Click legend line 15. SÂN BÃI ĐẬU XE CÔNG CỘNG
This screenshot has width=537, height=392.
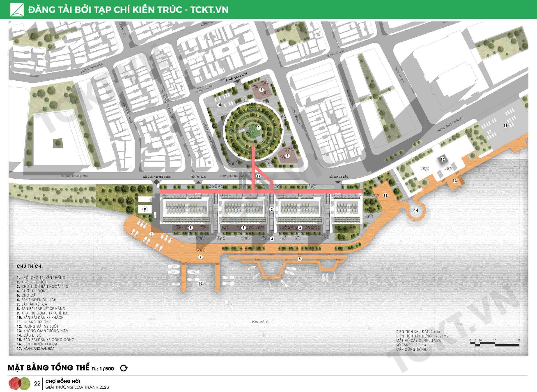coord(45,340)
